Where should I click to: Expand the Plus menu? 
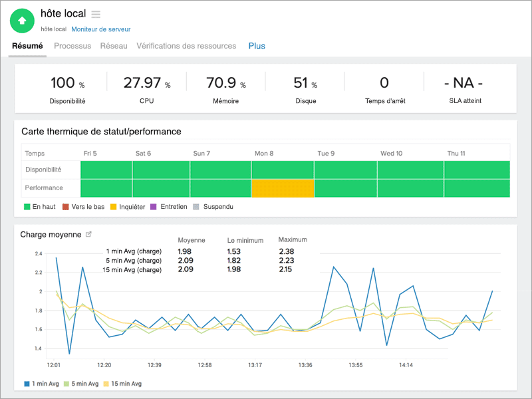(257, 46)
